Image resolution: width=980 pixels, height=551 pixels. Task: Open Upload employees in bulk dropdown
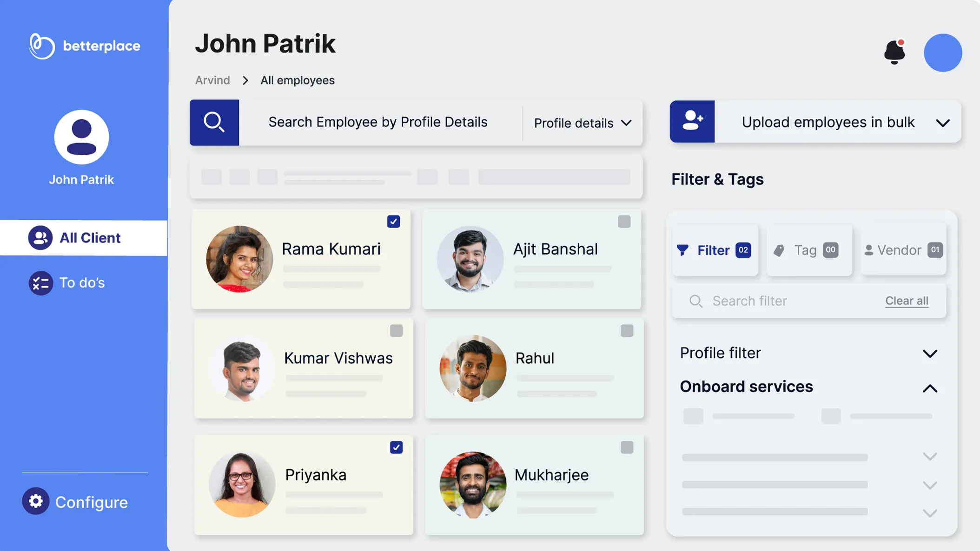(942, 123)
